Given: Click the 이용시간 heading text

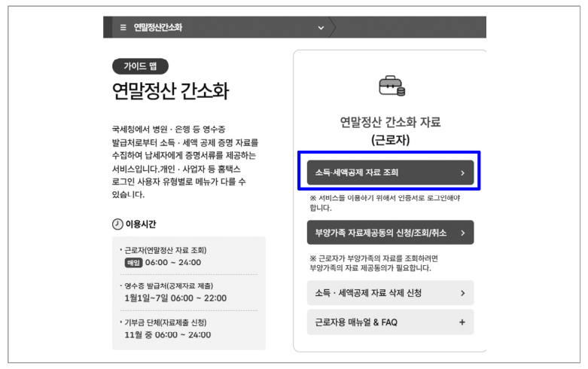Looking at the screenshot, I should point(141,224).
